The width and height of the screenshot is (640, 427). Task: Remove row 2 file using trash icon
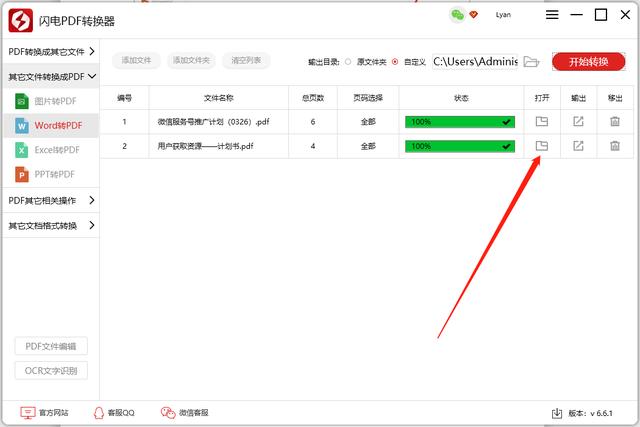pos(614,146)
